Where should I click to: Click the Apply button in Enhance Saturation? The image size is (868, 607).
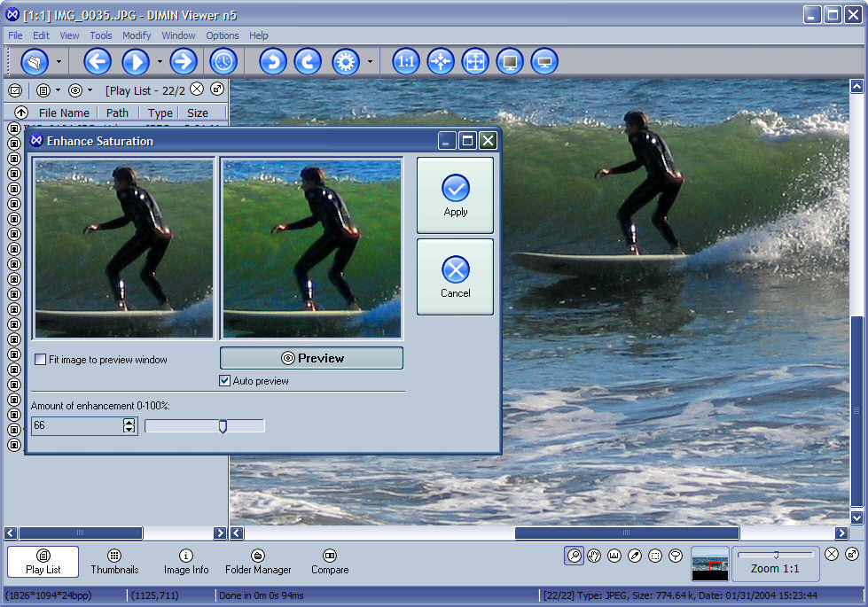[455, 195]
